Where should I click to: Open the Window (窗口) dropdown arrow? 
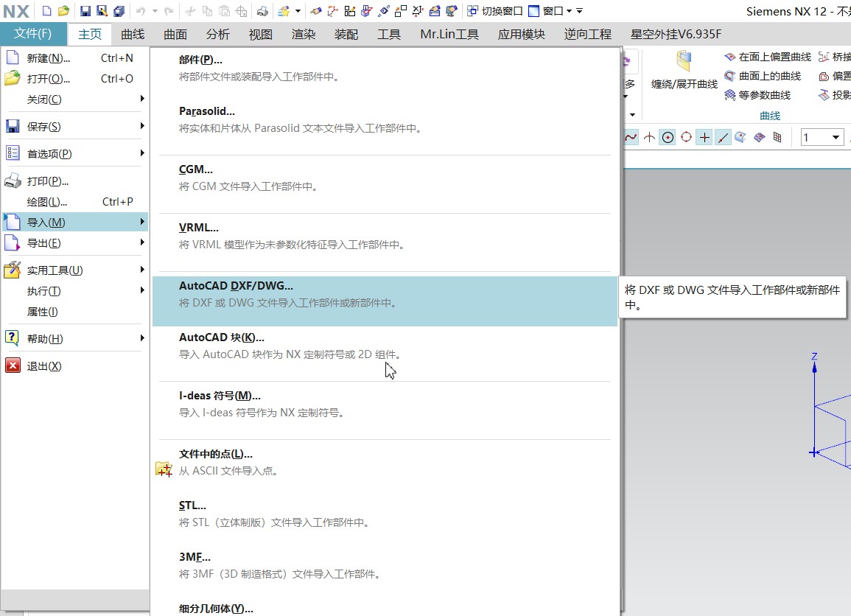(569, 11)
